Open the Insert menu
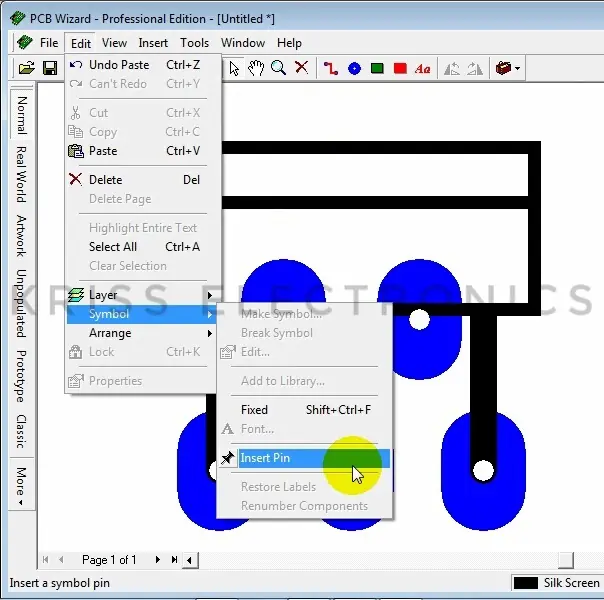The image size is (604, 600). point(153,43)
